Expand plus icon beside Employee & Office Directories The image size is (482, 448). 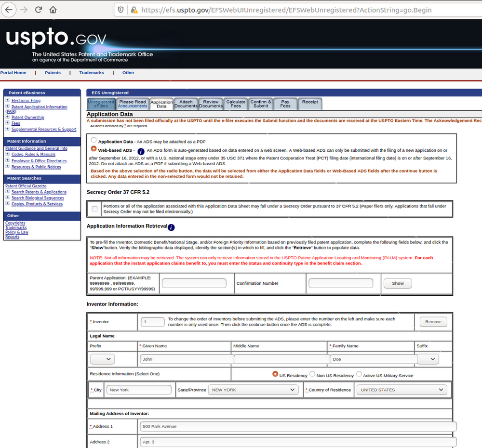coord(7,160)
